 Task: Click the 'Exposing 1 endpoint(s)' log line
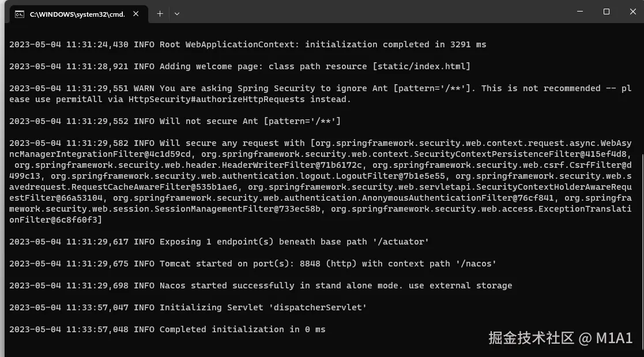219,242
